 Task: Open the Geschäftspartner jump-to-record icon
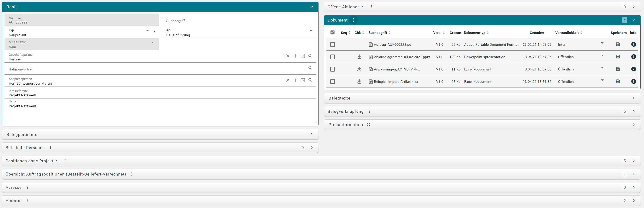[303, 56]
